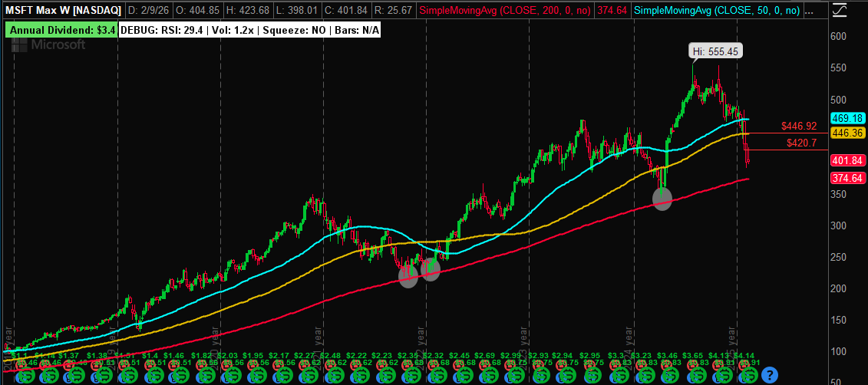Image resolution: width=868 pixels, height=385 pixels.
Task: Click the Annual Dividend: $3.4 green label
Action: (61, 31)
